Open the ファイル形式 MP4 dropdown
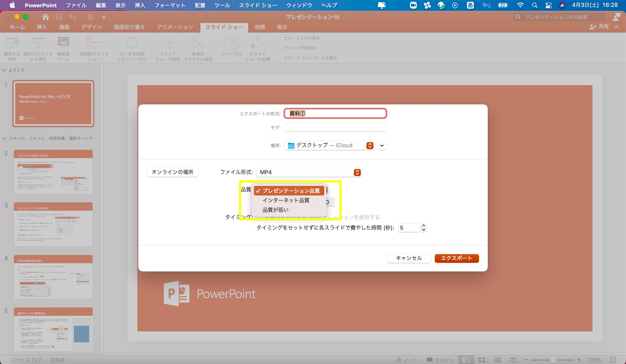Image resolution: width=626 pixels, height=364 pixels. pyautogui.click(x=309, y=172)
